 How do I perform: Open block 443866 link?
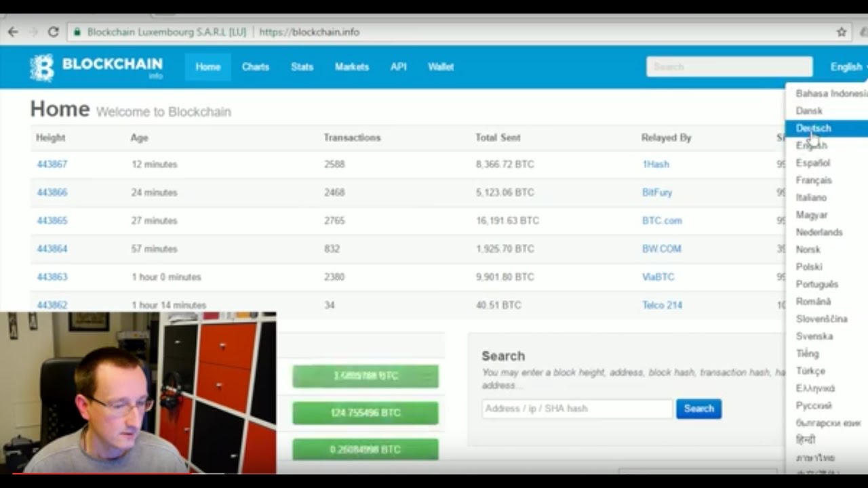[x=52, y=192]
